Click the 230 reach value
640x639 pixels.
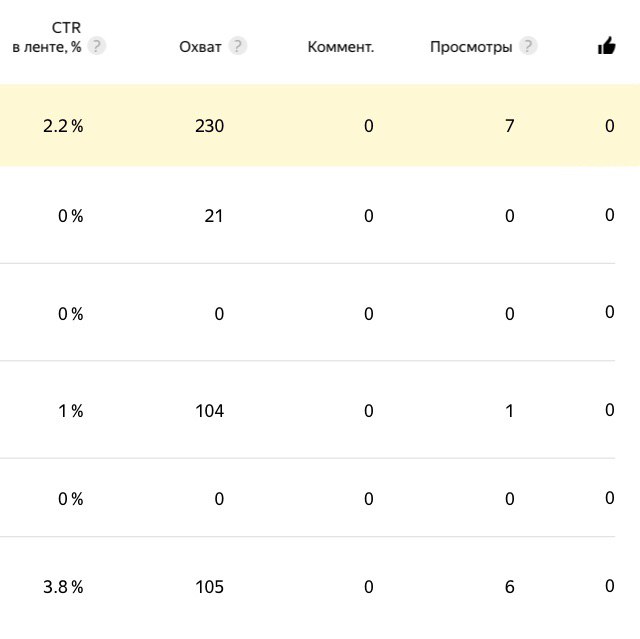coord(209,126)
